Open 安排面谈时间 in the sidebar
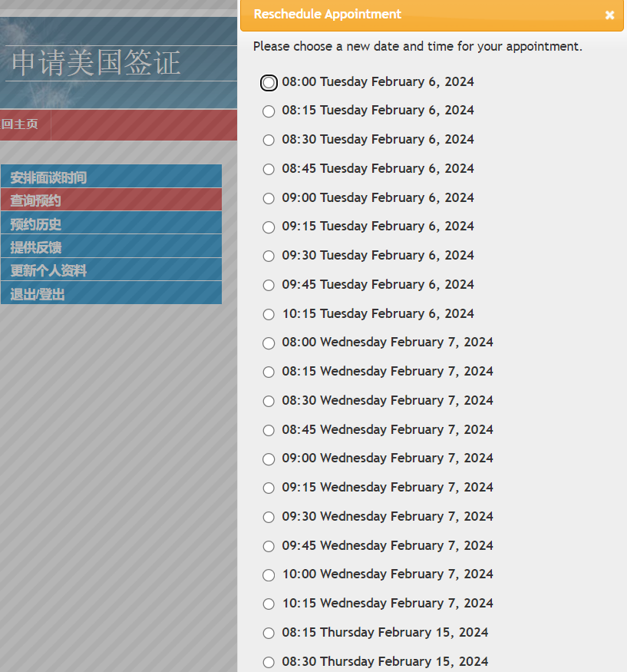Screen dimensions: 627x672 click(x=48, y=177)
